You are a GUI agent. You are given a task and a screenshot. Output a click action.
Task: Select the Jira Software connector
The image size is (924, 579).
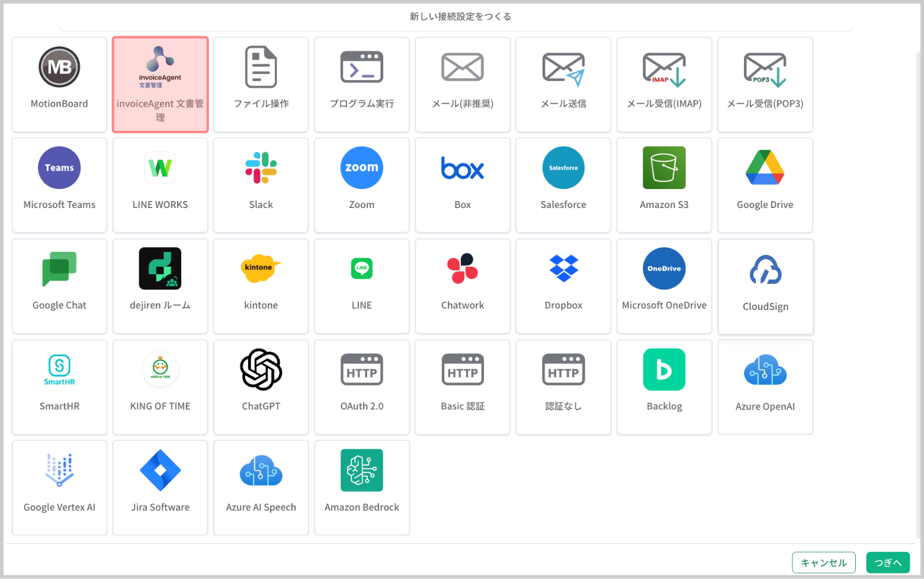coord(160,488)
